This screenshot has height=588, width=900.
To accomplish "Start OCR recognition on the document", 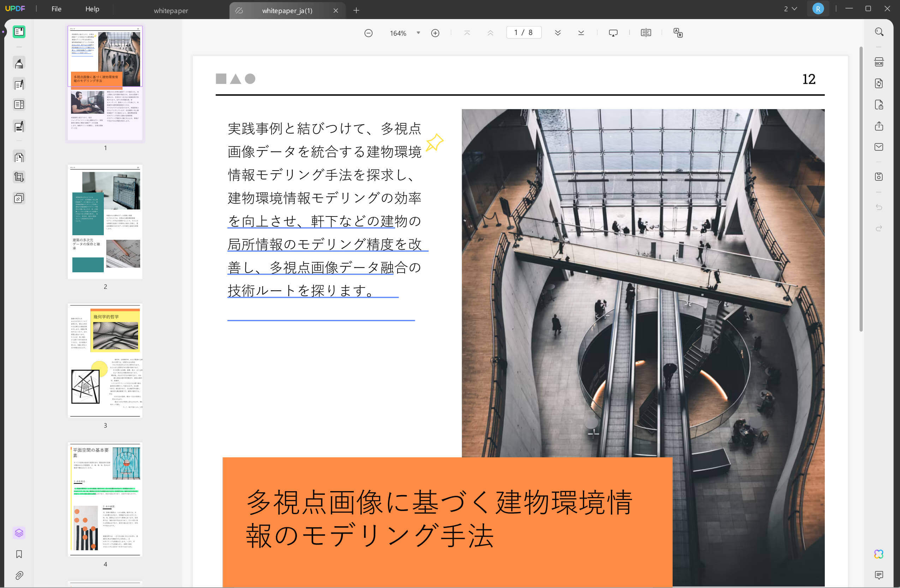I will point(878,62).
